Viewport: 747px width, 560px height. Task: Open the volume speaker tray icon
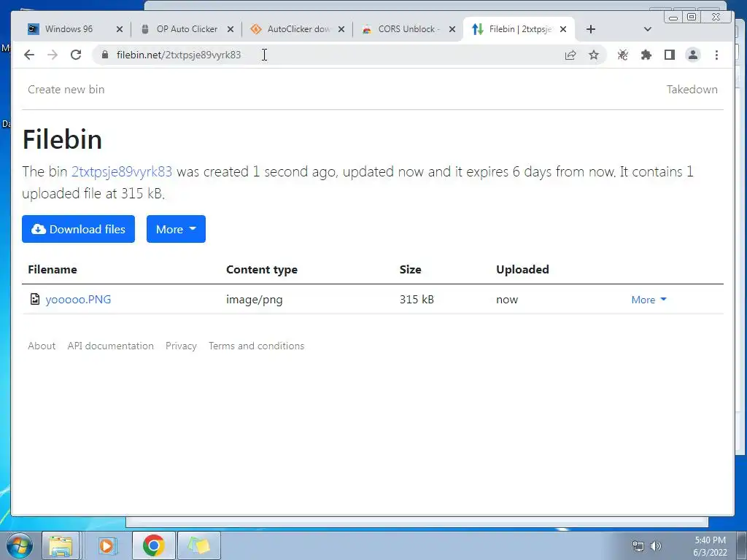[x=656, y=546]
